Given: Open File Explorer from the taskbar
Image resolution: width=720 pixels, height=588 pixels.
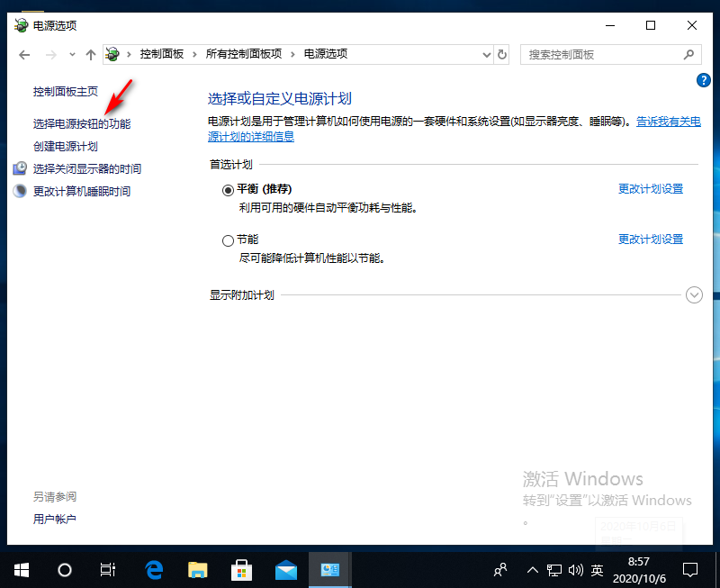Looking at the screenshot, I should click(197, 569).
